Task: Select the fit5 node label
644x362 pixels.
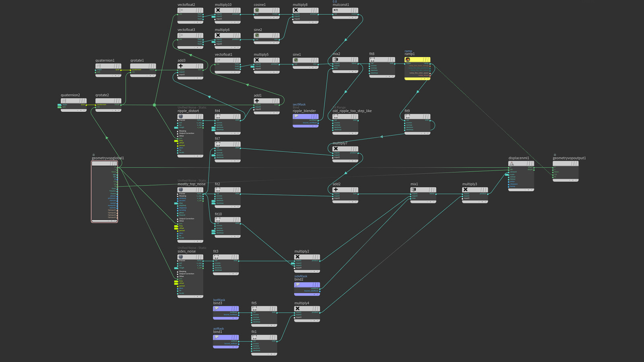Action: click(x=254, y=303)
